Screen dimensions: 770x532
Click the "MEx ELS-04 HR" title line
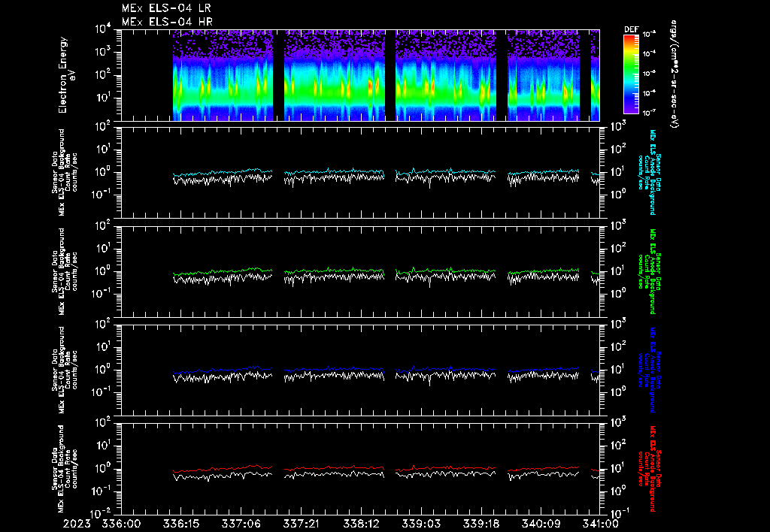pos(167,22)
